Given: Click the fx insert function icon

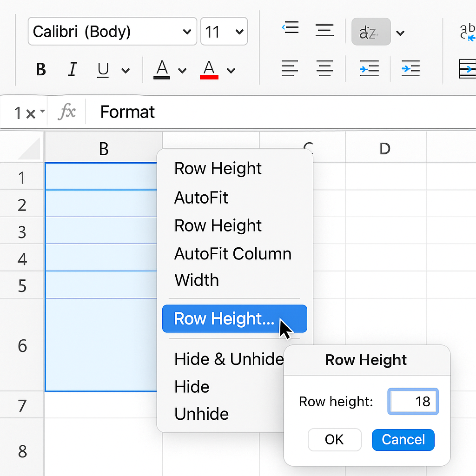Looking at the screenshot, I should (67, 112).
